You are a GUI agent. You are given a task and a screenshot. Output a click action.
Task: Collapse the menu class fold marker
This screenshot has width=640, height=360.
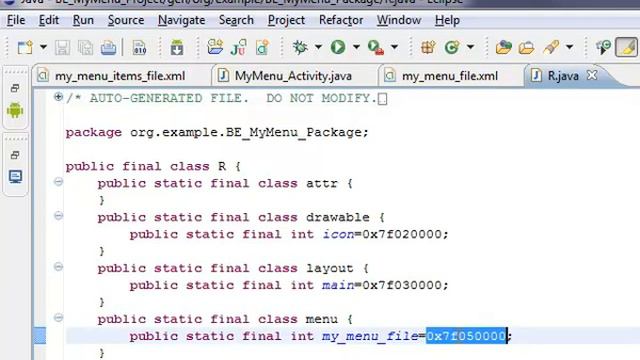tap(58, 318)
